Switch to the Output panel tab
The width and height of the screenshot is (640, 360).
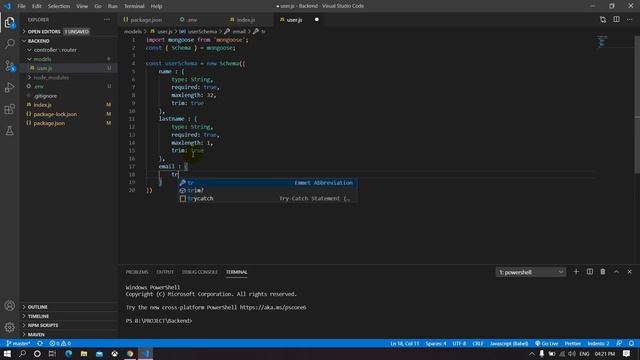[x=165, y=272]
